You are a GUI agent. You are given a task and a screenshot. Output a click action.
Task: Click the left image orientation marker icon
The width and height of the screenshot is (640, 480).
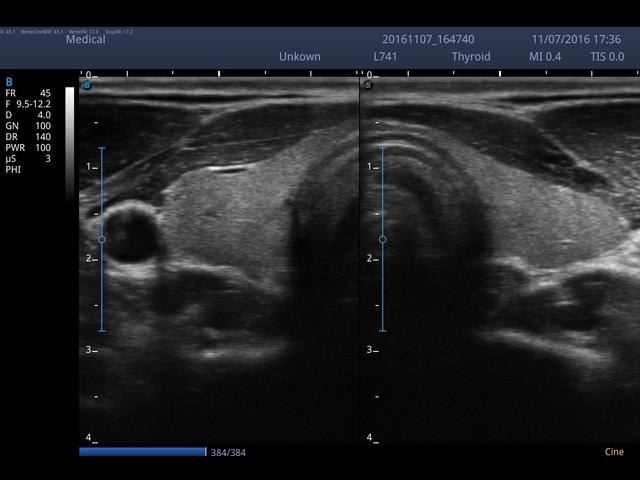(x=87, y=85)
